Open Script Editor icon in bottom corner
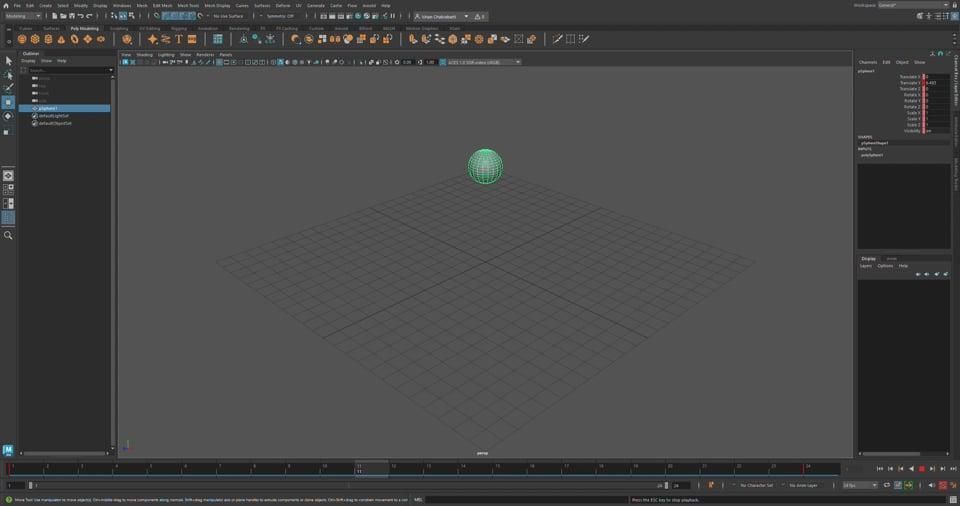Screen dimensions: 960x506 [x=953, y=500]
